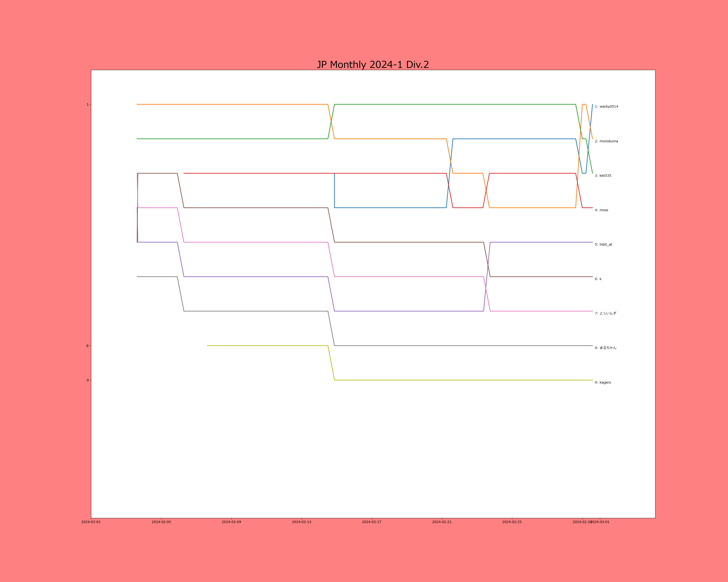Click the 2024-02-09 x-axis date label
The height and width of the screenshot is (582, 728).
231,522
